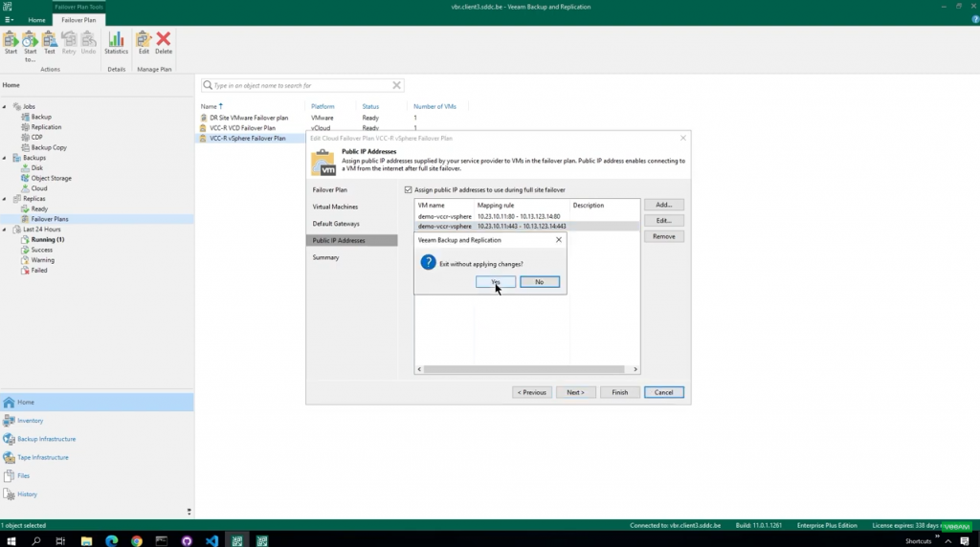The width and height of the screenshot is (980, 547).
Task: Remove the selected mapping rule
Action: (x=664, y=236)
